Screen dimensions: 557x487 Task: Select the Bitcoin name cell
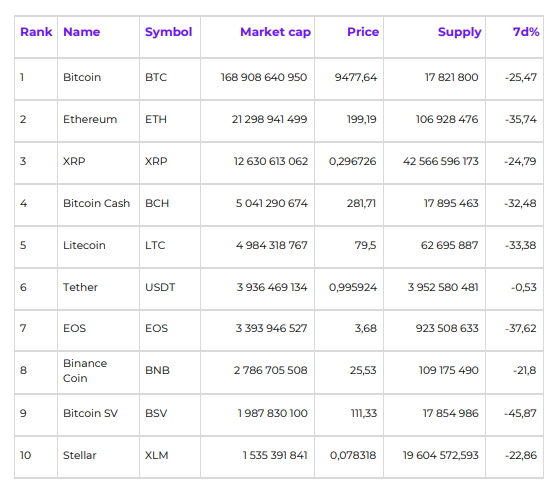pyautogui.click(x=82, y=77)
